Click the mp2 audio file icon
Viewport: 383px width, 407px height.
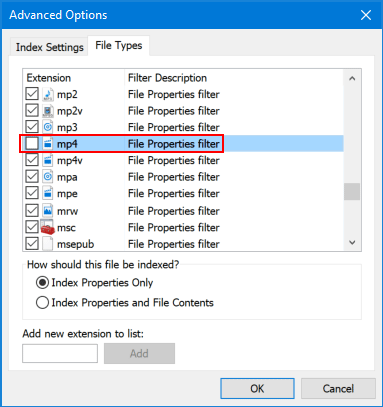(48, 94)
